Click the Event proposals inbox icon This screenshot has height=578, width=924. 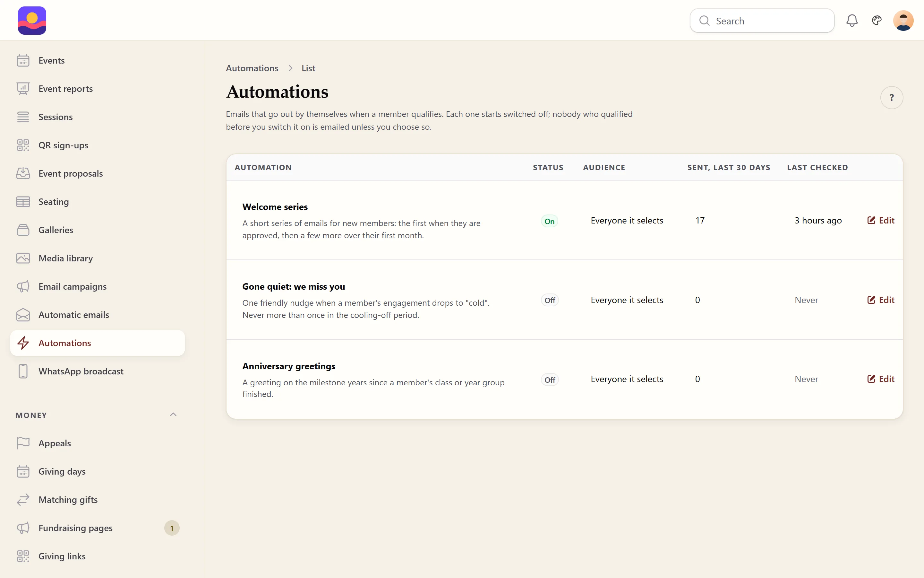point(23,173)
